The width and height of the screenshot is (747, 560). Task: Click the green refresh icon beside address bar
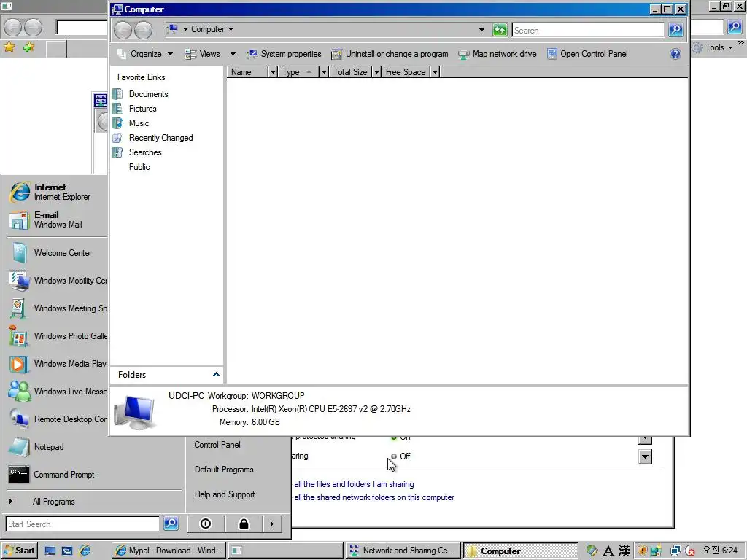click(500, 30)
